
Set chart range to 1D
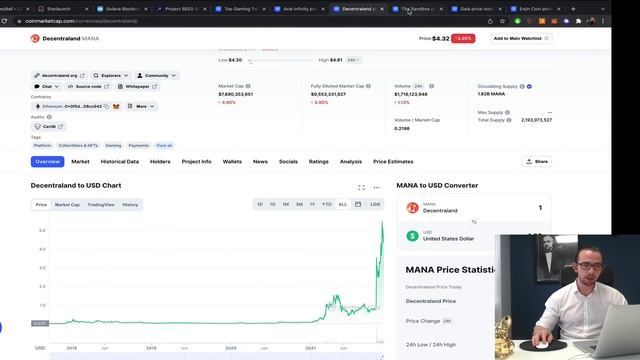[x=260, y=204]
